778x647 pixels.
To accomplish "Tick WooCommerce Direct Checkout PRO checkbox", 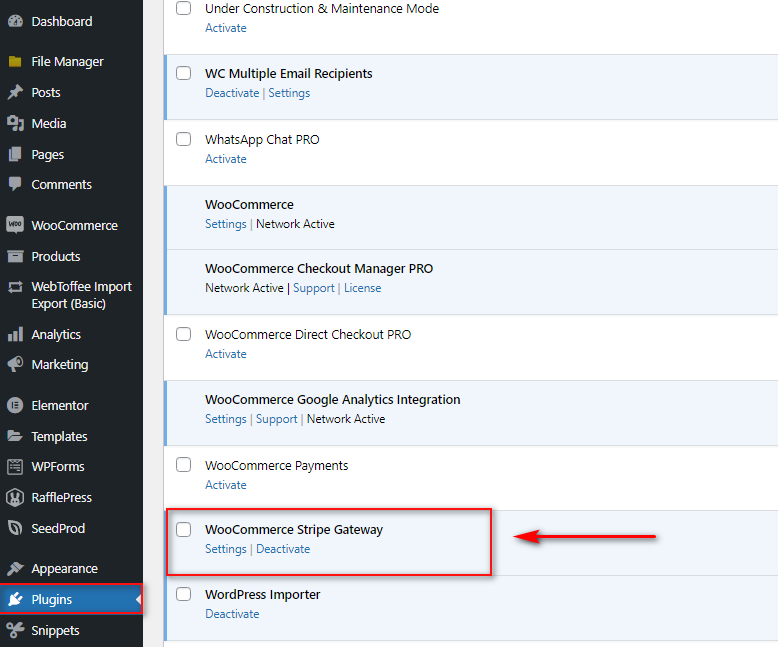I will 184,334.
